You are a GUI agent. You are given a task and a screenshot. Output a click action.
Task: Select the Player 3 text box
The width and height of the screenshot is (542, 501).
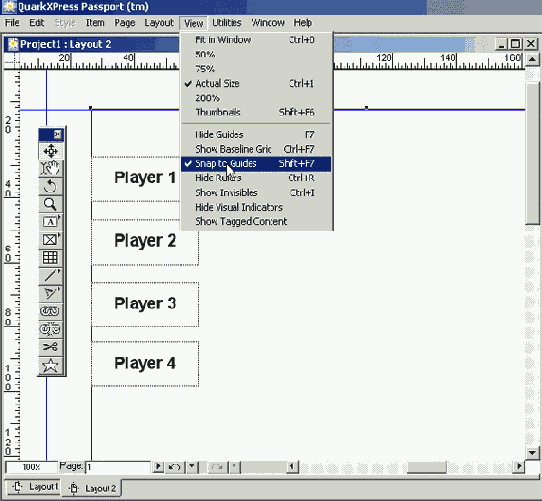click(145, 304)
